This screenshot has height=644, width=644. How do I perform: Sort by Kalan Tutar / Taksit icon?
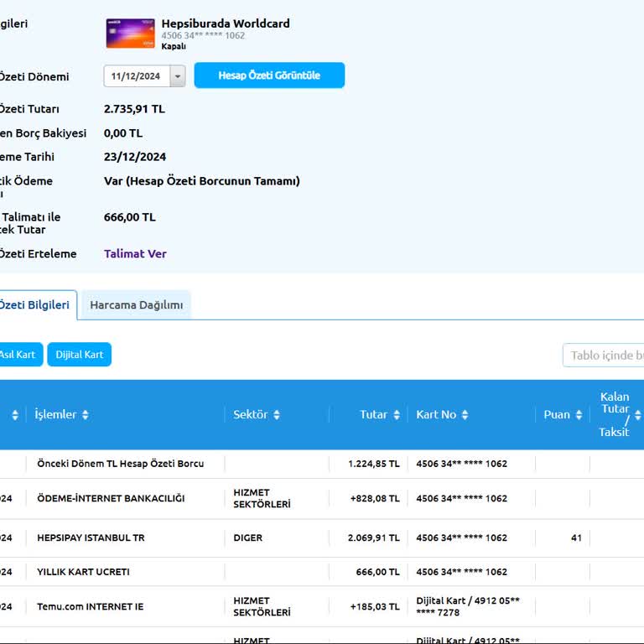point(638,415)
